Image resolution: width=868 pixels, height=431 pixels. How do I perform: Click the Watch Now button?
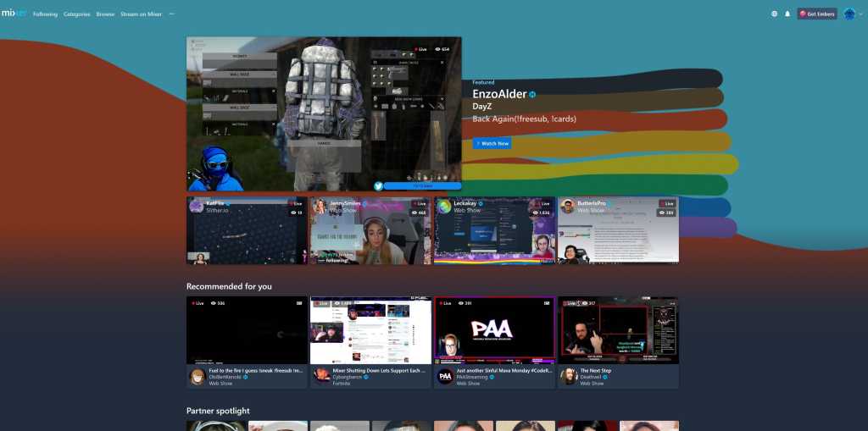pyautogui.click(x=492, y=143)
